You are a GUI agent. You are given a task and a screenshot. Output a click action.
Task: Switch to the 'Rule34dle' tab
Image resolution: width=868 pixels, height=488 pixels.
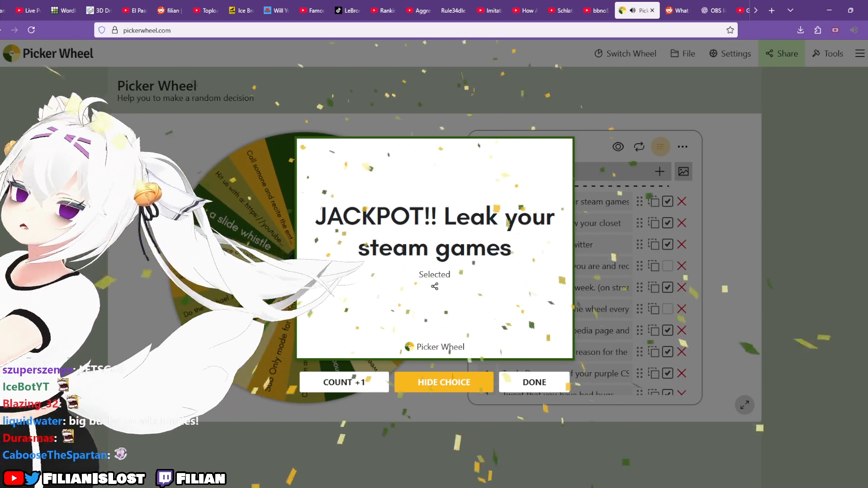[x=453, y=10]
